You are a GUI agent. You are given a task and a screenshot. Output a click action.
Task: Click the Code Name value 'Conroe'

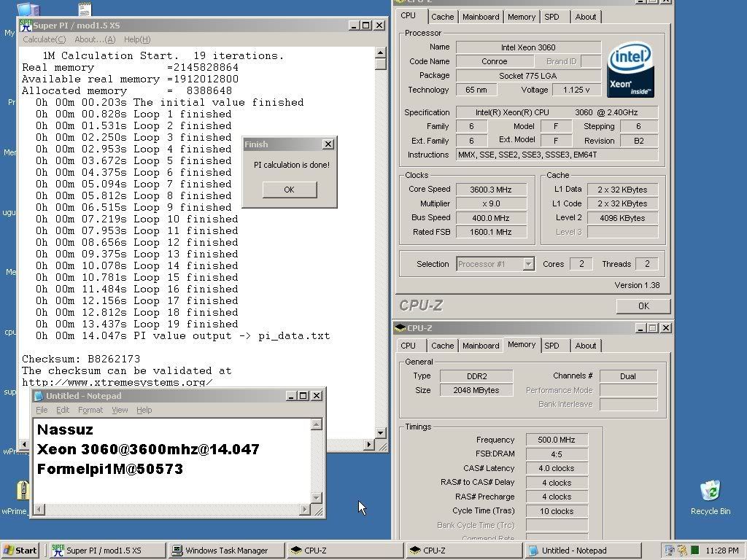point(495,61)
